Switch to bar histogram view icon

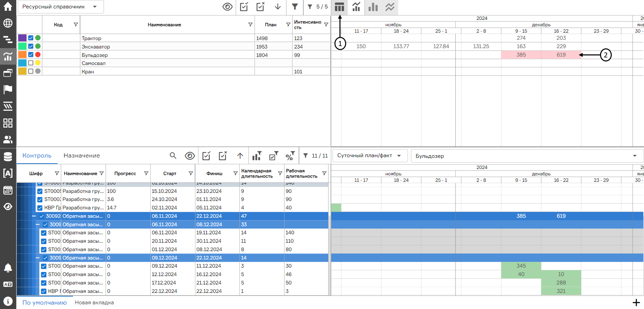point(373,7)
